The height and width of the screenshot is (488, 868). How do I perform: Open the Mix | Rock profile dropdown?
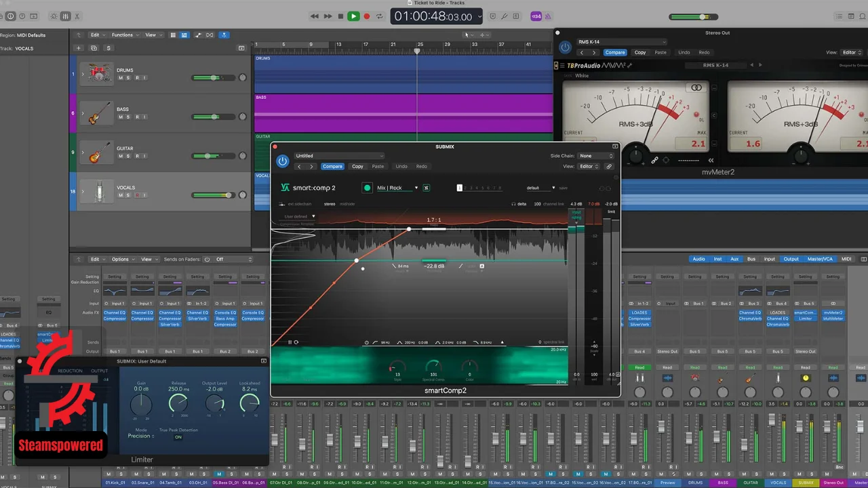click(397, 188)
